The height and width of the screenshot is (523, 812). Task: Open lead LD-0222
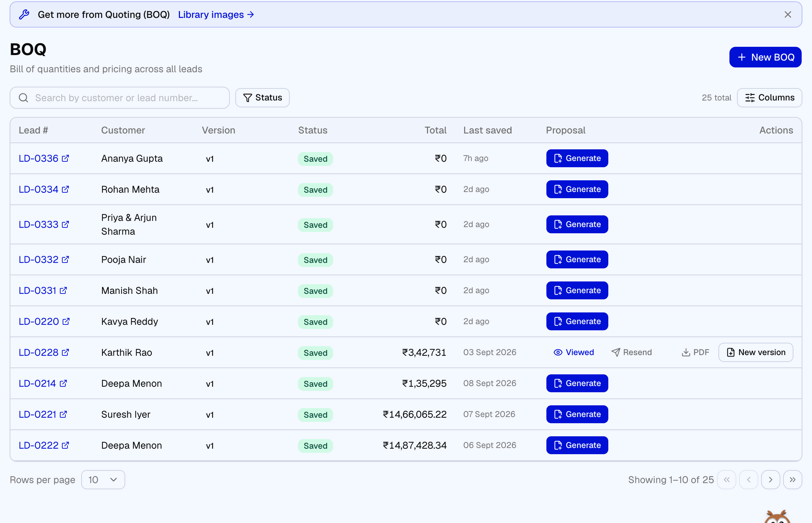[39, 445]
